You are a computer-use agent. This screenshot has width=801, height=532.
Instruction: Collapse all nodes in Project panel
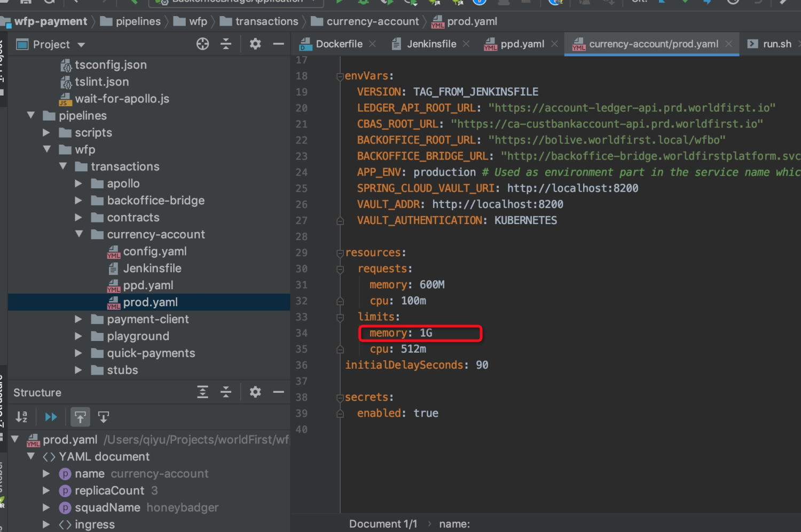[x=226, y=44]
